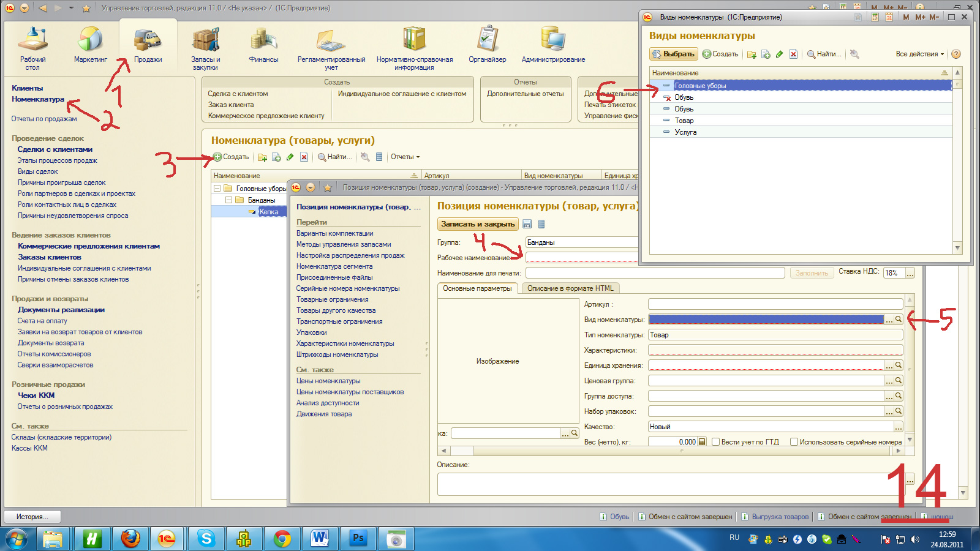Open the Администрирование section
This screenshot has width=980, height=551.
[x=553, y=45]
